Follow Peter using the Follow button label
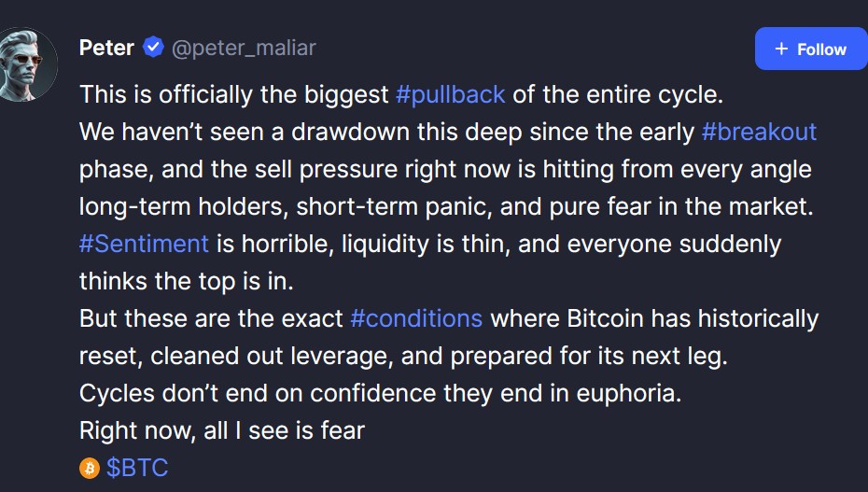The image size is (868, 492). coord(821,49)
